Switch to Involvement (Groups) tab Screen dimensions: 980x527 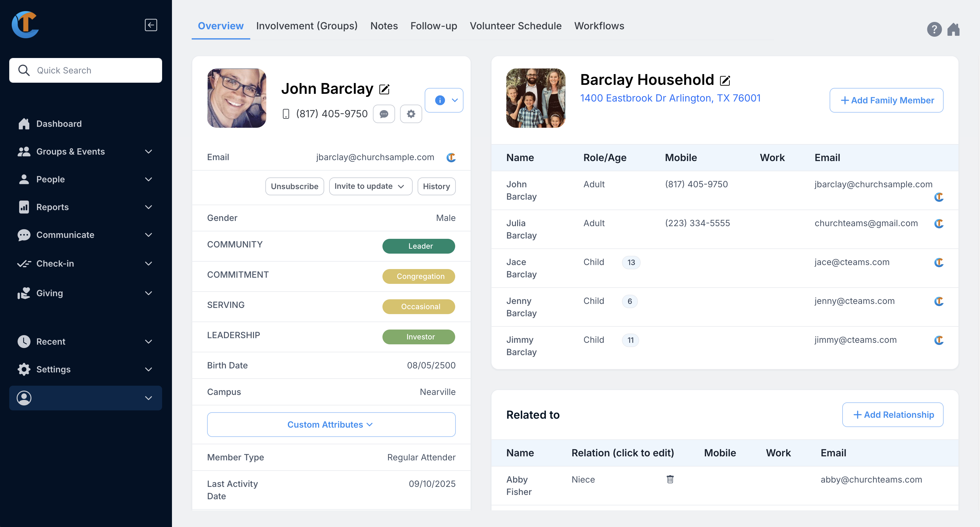pos(307,26)
